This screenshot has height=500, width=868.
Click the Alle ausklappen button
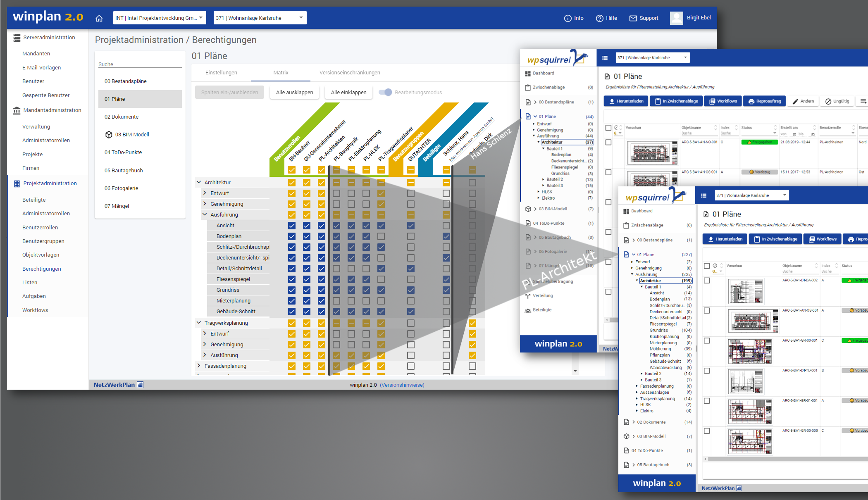[x=294, y=93]
